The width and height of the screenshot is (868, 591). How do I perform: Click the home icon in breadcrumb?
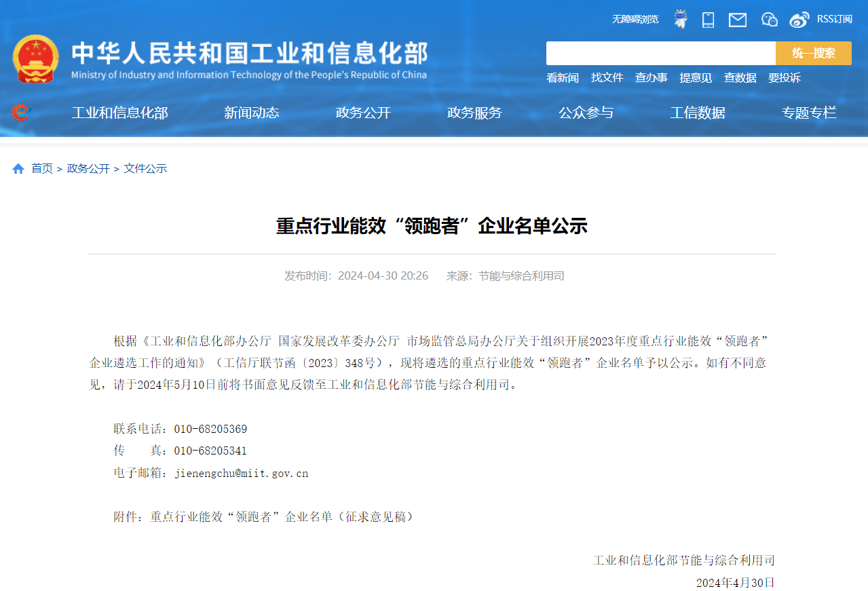pyautogui.click(x=18, y=168)
